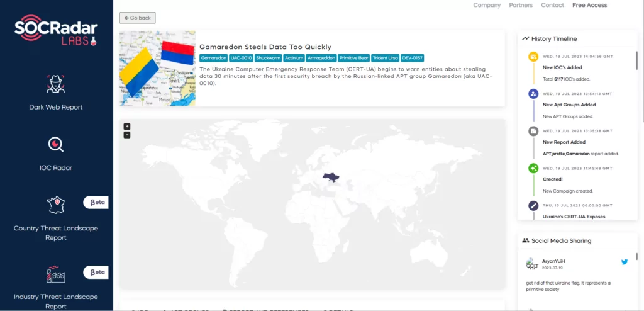The height and width of the screenshot is (311, 644).
Task: Click the Social Media Sharing scrollbar
Action: [636, 257]
